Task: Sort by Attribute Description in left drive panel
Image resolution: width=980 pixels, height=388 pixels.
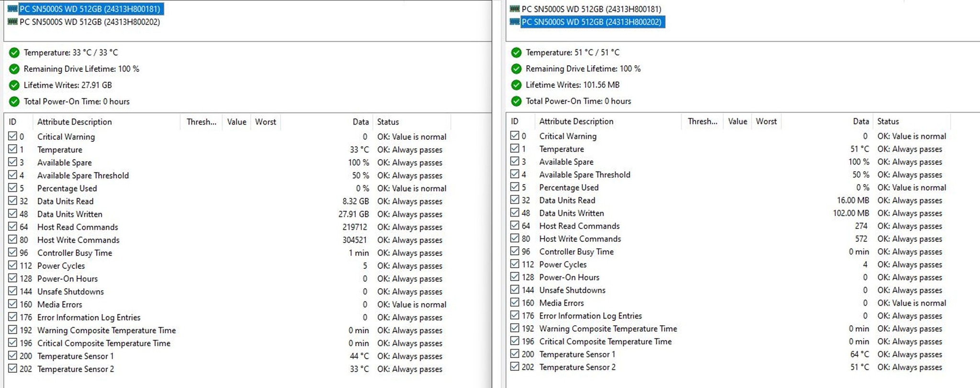Action: pyautogui.click(x=75, y=122)
